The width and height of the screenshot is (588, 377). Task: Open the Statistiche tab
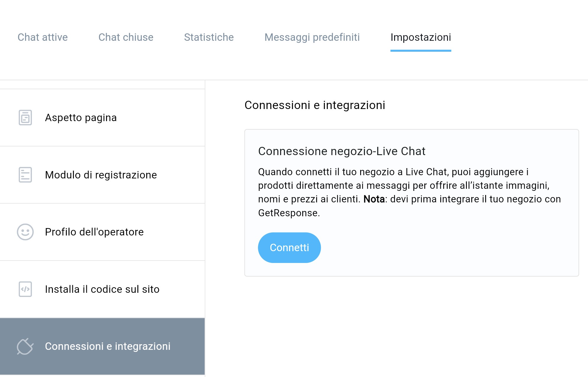209,37
